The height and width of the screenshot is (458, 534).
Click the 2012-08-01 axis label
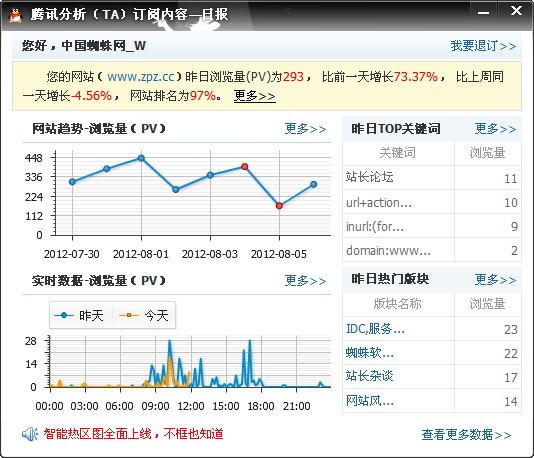[141, 254]
